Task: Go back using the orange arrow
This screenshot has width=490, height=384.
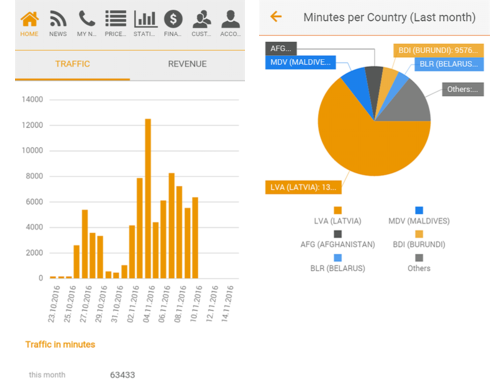Action: 276,16
